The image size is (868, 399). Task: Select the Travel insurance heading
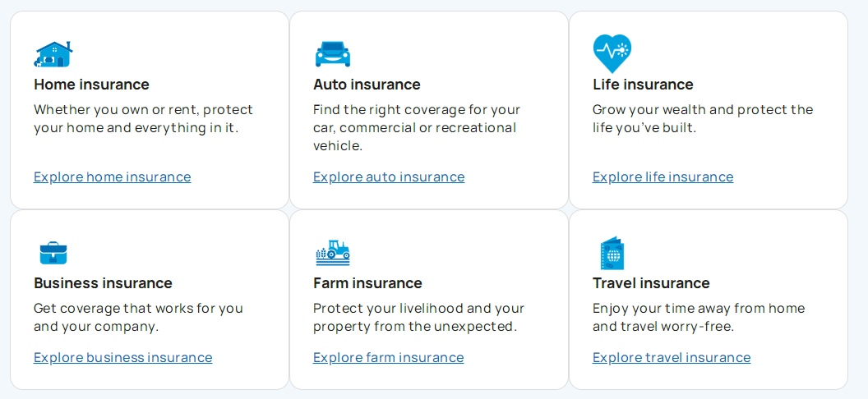tap(651, 283)
